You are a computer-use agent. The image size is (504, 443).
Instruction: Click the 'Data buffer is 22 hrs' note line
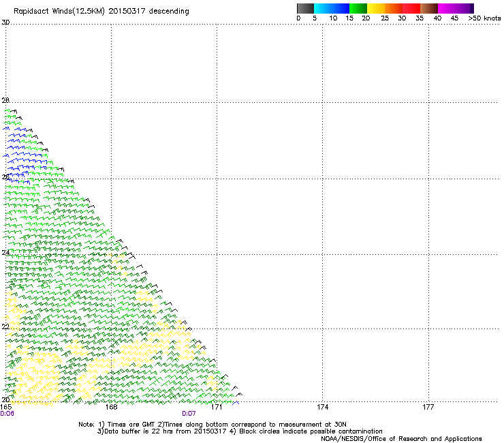pos(240,431)
